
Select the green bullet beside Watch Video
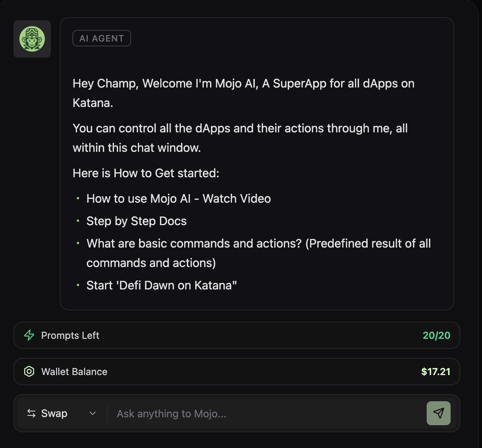click(78, 199)
